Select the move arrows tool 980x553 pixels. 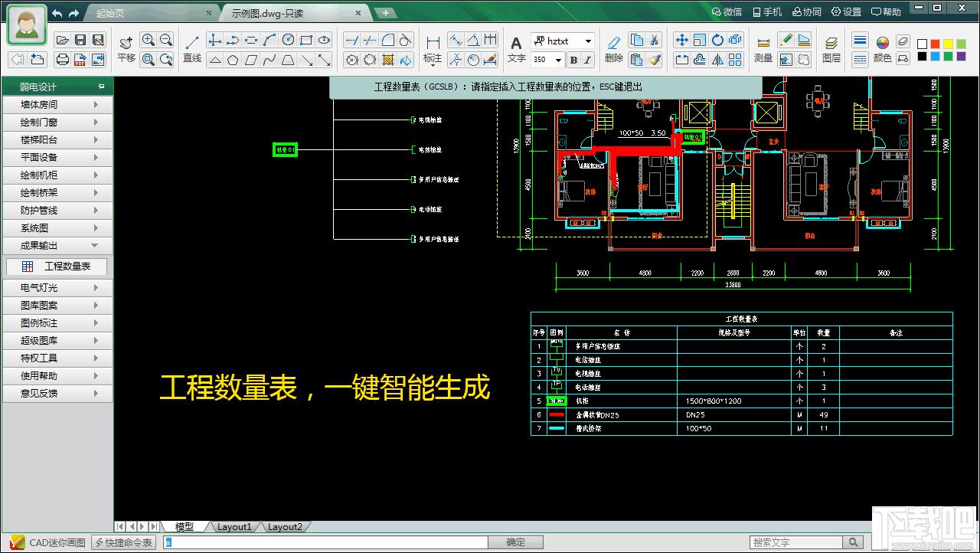681,40
